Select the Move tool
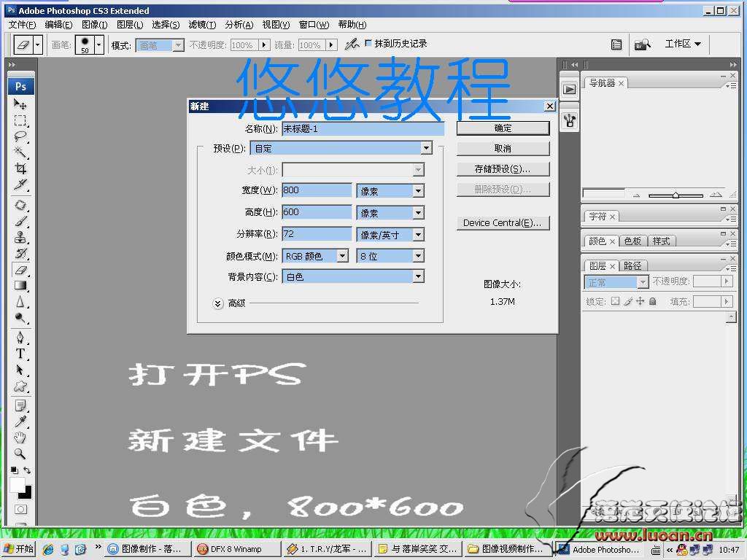This screenshot has height=560, width=747. tap(20, 104)
